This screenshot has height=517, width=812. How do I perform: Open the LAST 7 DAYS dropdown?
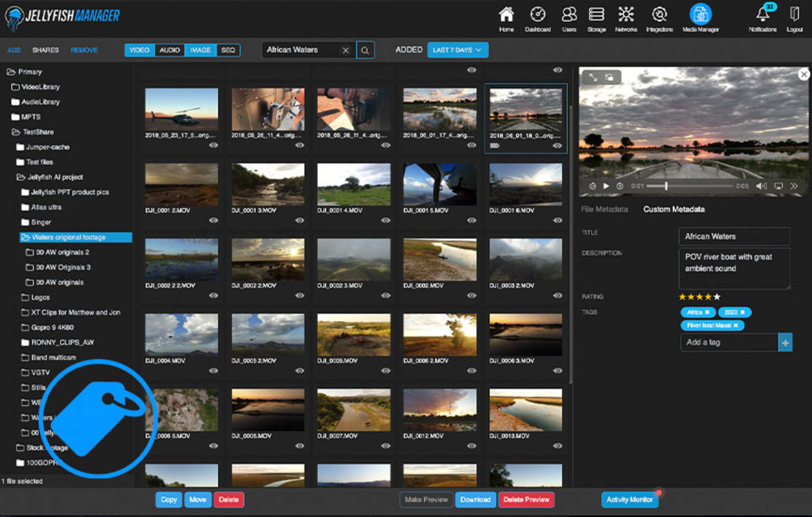tap(458, 50)
